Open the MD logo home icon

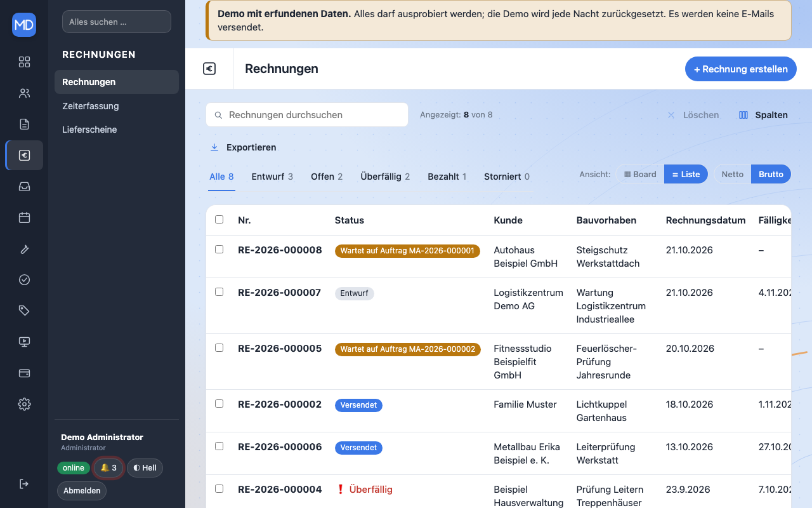coord(24,25)
